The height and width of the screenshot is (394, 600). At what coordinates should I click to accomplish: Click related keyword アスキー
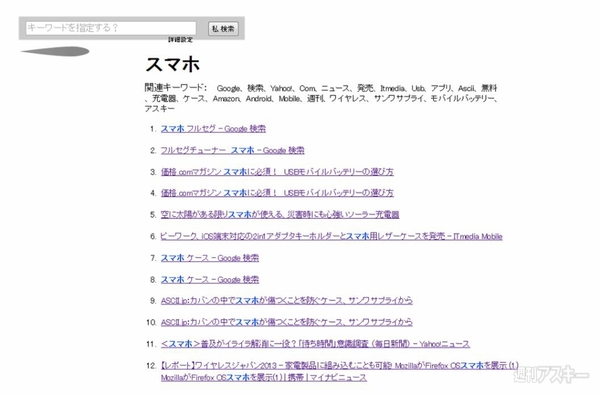pos(160,109)
